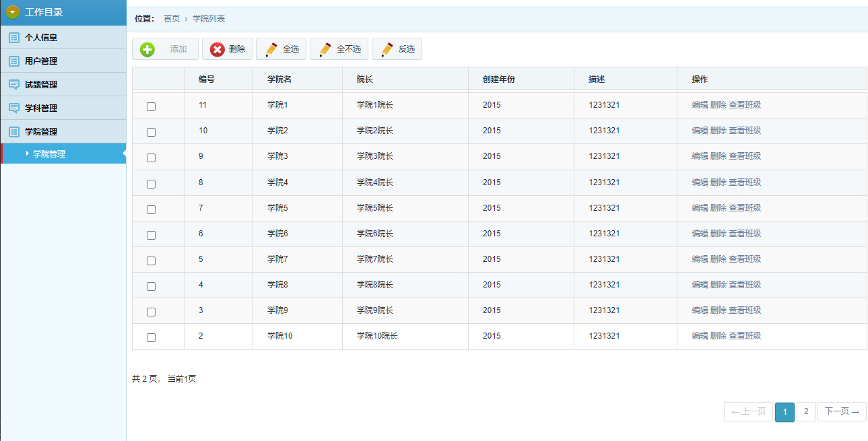Click the 添加 button
This screenshot has width=868, height=441.
click(165, 49)
